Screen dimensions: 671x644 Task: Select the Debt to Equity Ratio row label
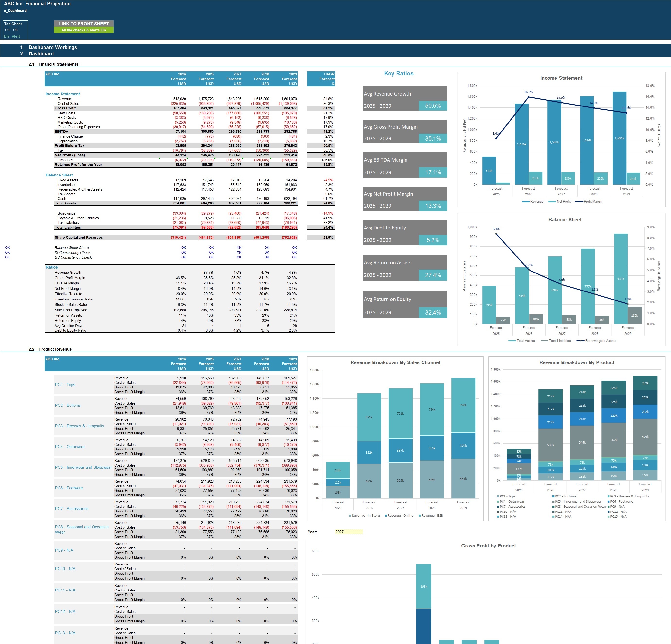70,330
